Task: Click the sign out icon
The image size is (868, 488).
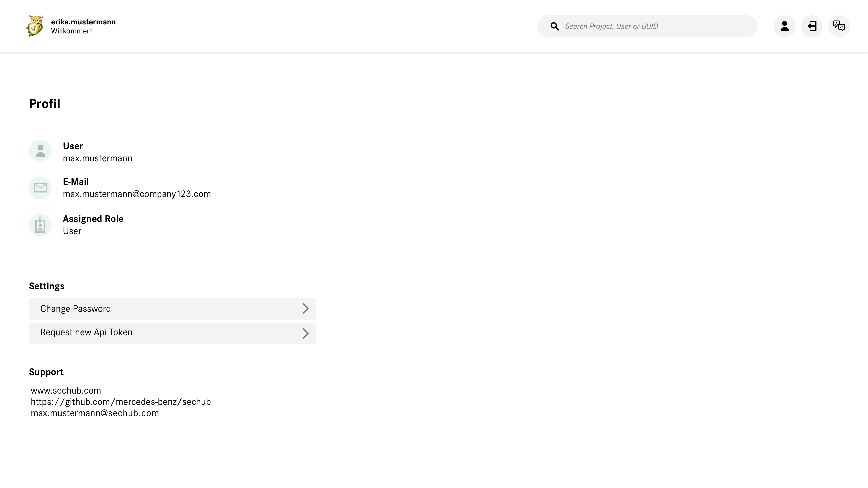Action: pos(812,26)
